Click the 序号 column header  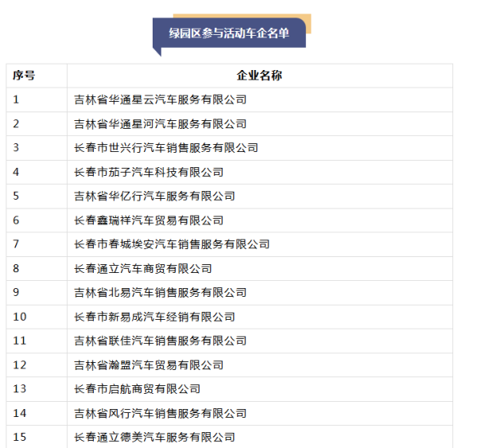[x=24, y=76]
